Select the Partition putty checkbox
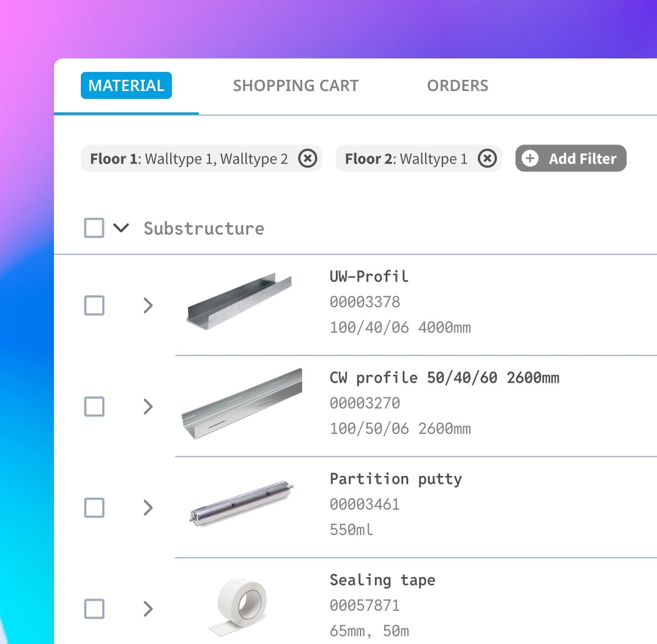This screenshot has width=657, height=644. (x=94, y=507)
